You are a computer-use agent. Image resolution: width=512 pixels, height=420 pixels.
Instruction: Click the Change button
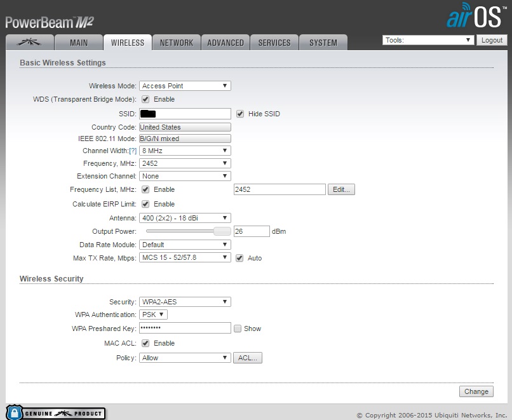pyautogui.click(x=476, y=391)
